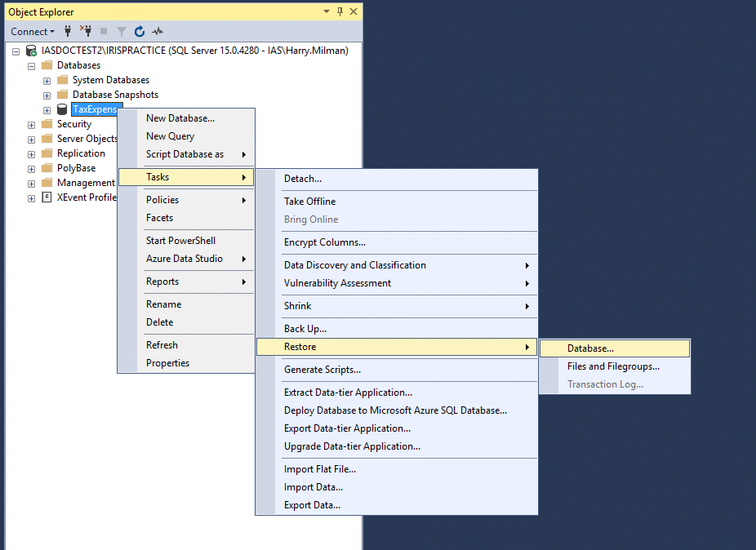Open database Properties from context menu

click(x=186, y=363)
